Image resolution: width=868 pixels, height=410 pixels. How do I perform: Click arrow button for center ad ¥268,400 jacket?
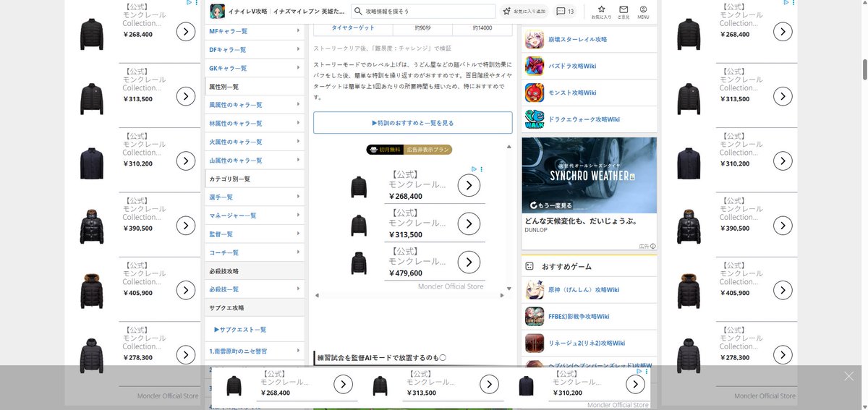tap(469, 186)
